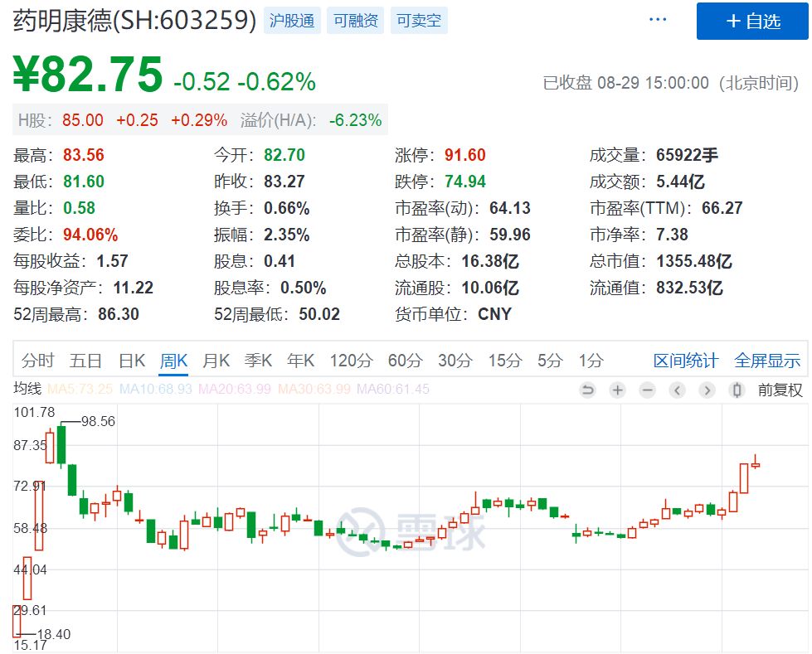Open 前复权 adjustment dropdown
This screenshot has height=654, width=812.
tap(780, 390)
